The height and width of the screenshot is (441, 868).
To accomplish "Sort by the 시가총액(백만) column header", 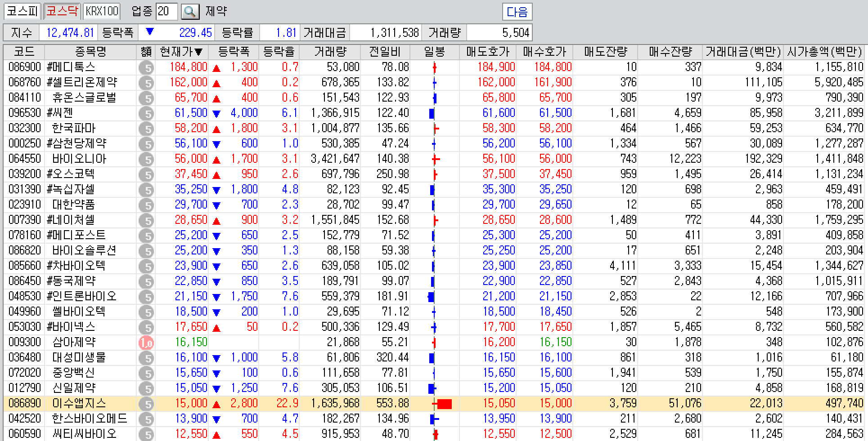I will pos(824,52).
